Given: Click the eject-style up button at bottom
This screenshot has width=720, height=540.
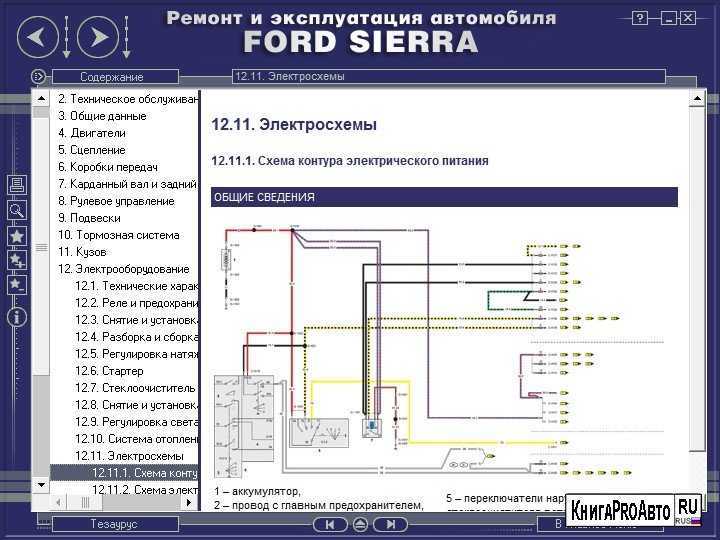Looking at the screenshot, I should click(360, 524).
